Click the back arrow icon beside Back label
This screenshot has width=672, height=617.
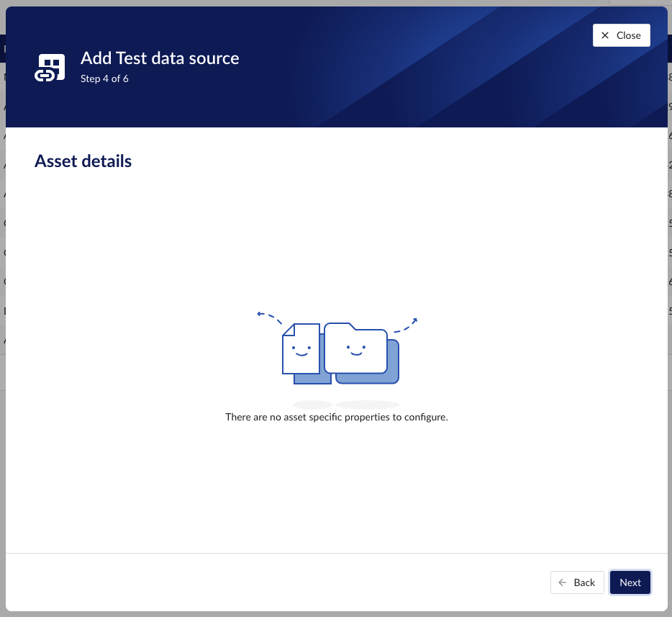[x=562, y=582]
